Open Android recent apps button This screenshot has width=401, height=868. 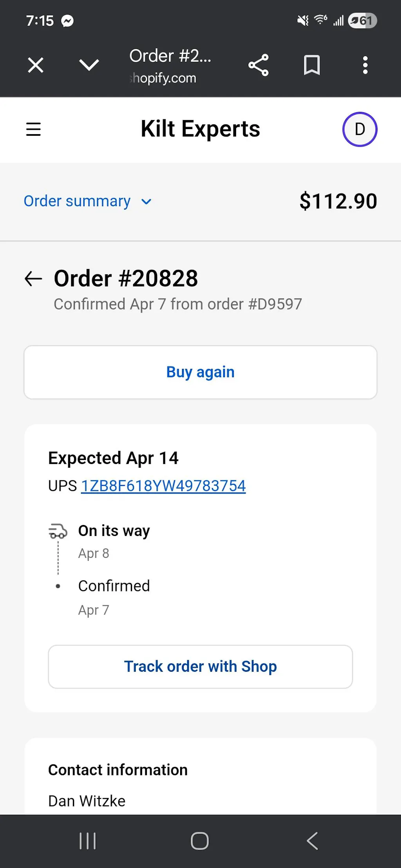coord(88,841)
